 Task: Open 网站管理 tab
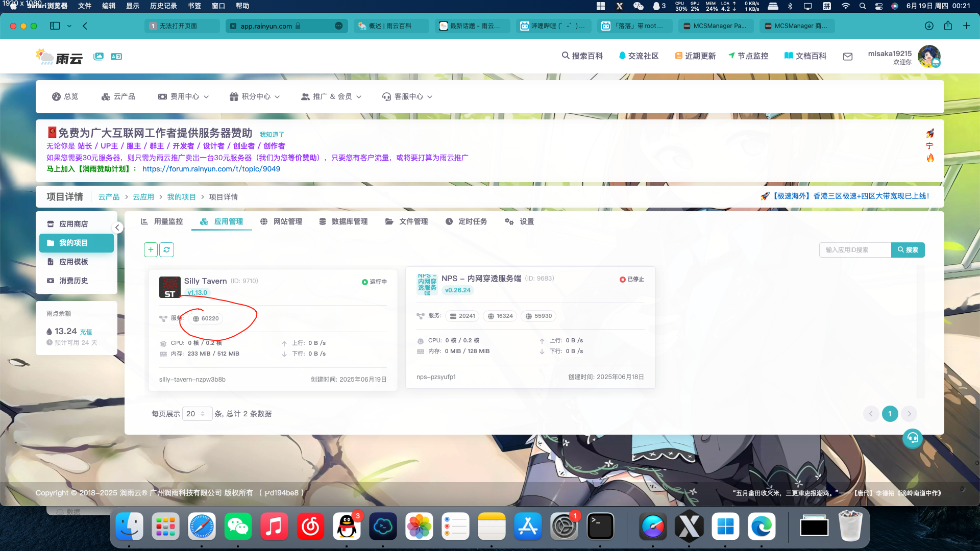pyautogui.click(x=281, y=221)
